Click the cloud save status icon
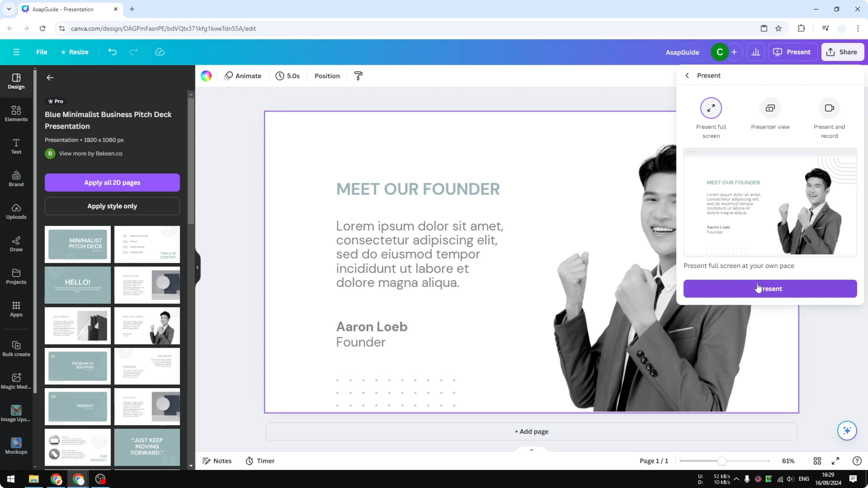This screenshot has height=488, width=868. tap(159, 52)
